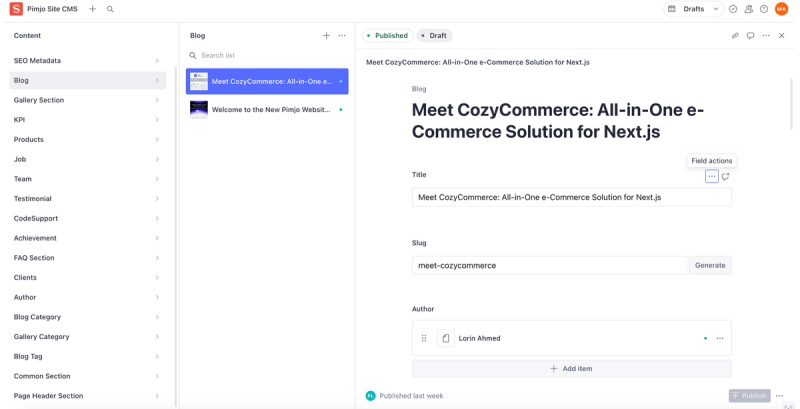This screenshot has width=800, height=409.
Task: Expand Clients using its chevron
Action: pyautogui.click(x=157, y=277)
